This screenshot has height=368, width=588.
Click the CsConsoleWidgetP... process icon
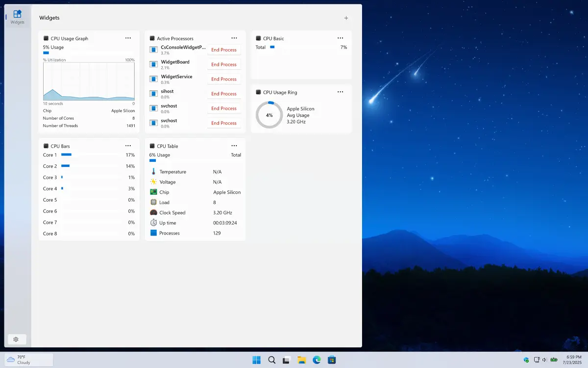[153, 50]
